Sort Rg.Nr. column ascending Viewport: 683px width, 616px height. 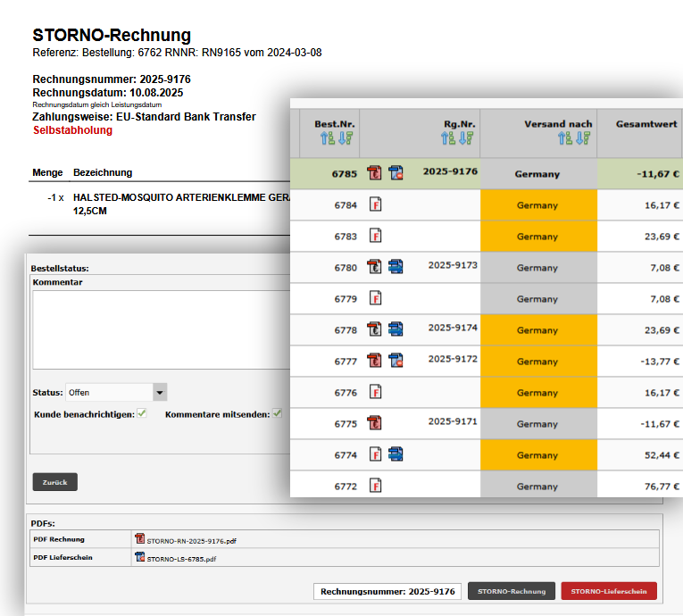pyautogui.click(x=447, y=138)
